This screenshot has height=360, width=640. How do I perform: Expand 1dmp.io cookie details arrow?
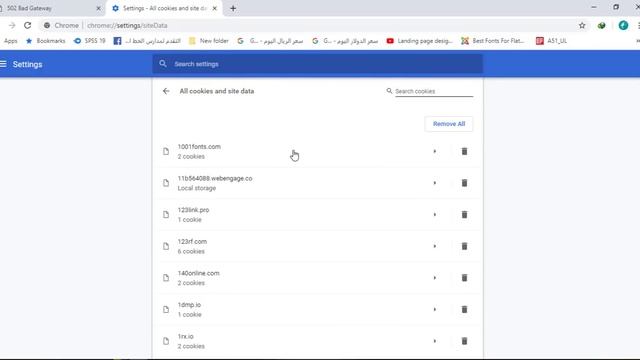(x=435, y=309)
